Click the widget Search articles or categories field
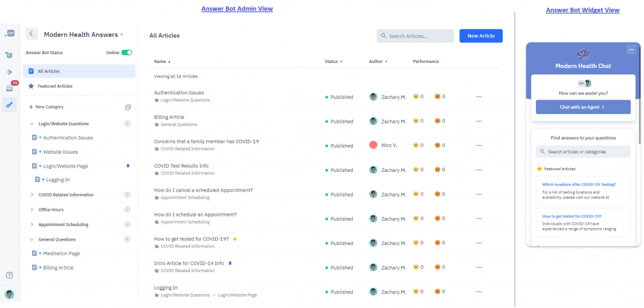Screen dimensions: 644x308 pyautogui.click(x=583, y=152)
